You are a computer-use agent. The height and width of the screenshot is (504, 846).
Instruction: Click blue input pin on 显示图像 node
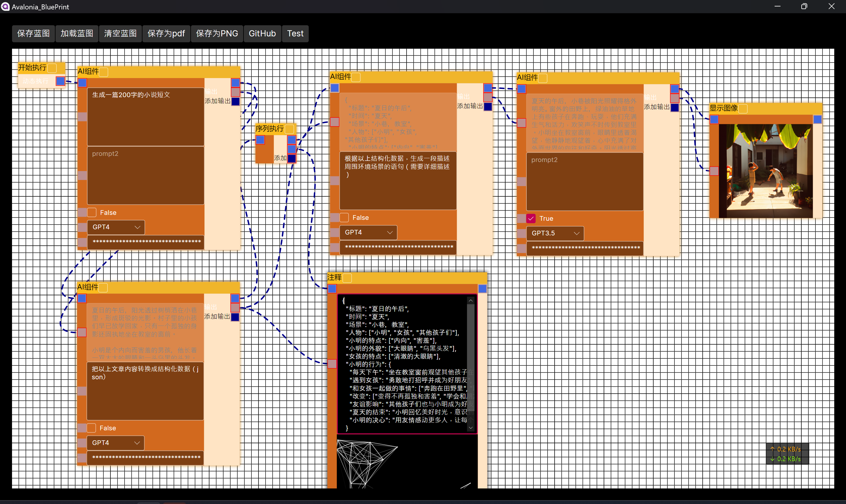pos(714,119)
